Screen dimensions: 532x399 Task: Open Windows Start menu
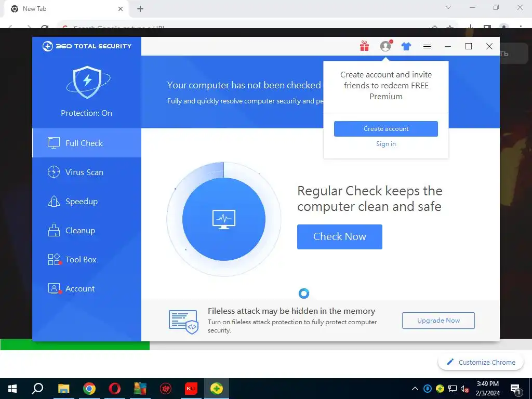(x=12, y=389)
